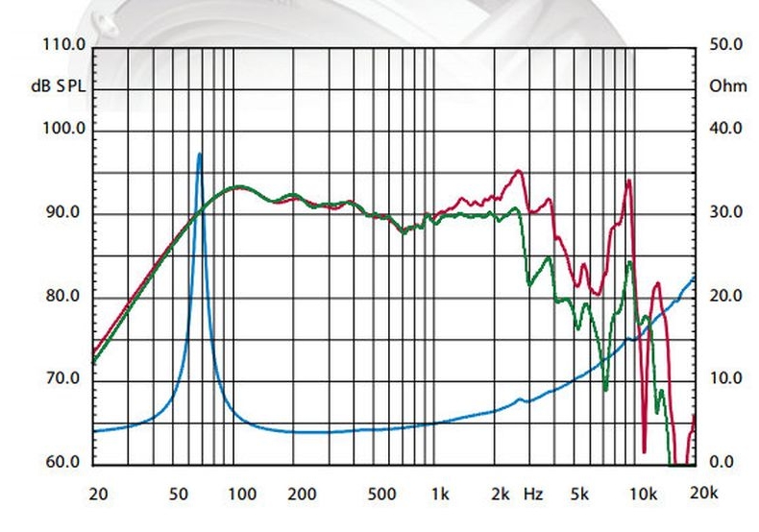This screenshot has height=532, width=759.
Task: Click the 20 frequency axis label
Action: (x=98, y=495)
